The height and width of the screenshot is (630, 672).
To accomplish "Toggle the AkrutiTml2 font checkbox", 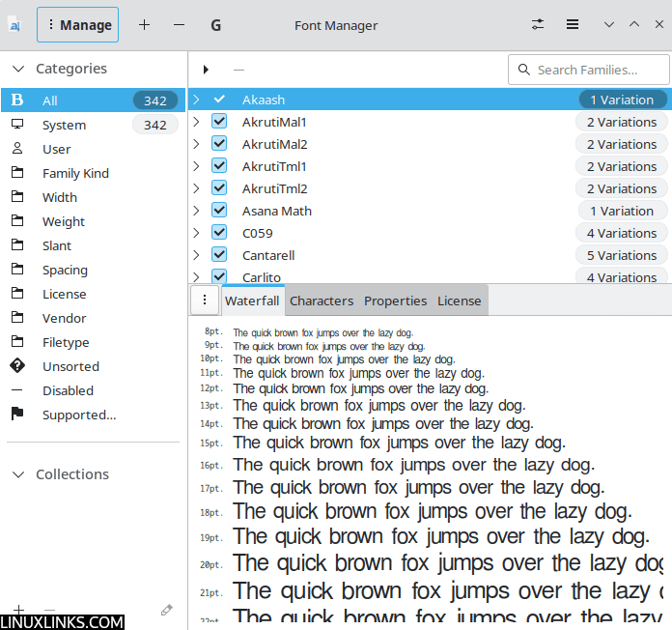I will click(x=219, y=188).
